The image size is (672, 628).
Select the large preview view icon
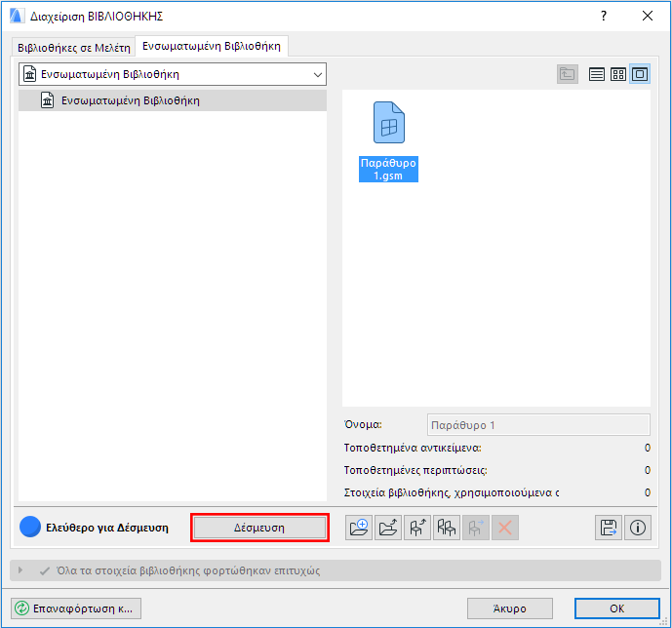[640, 74]
